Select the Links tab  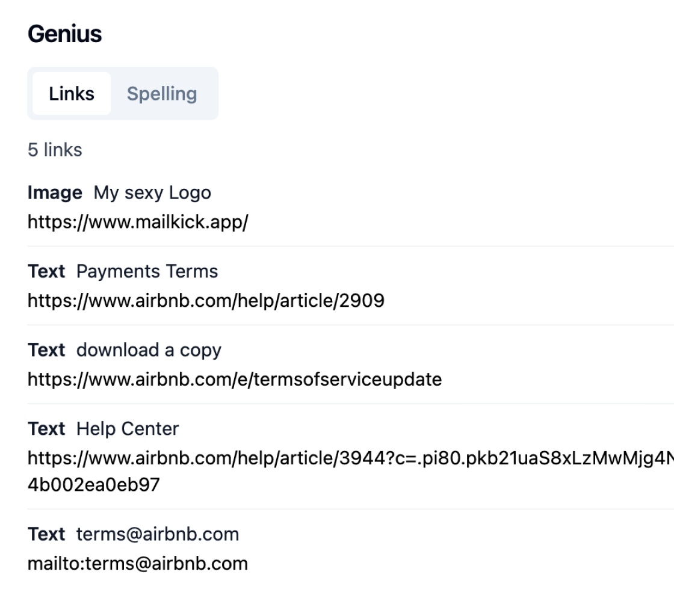71,93
